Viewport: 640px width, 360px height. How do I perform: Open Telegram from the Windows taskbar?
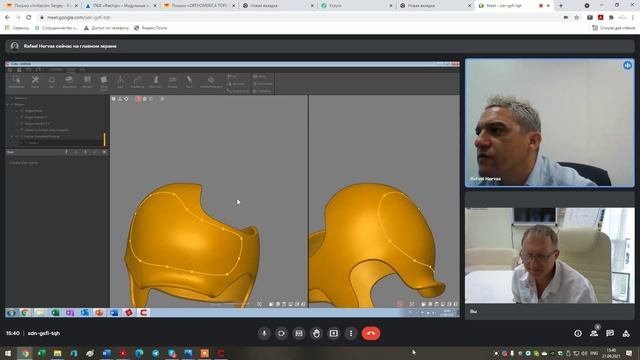156,353
